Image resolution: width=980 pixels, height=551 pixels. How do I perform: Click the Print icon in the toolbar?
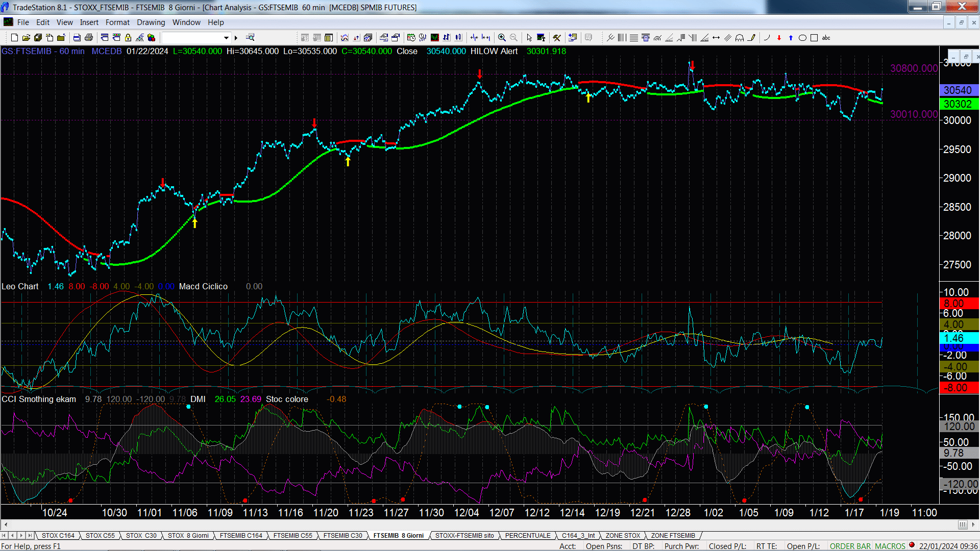point(89,38)
